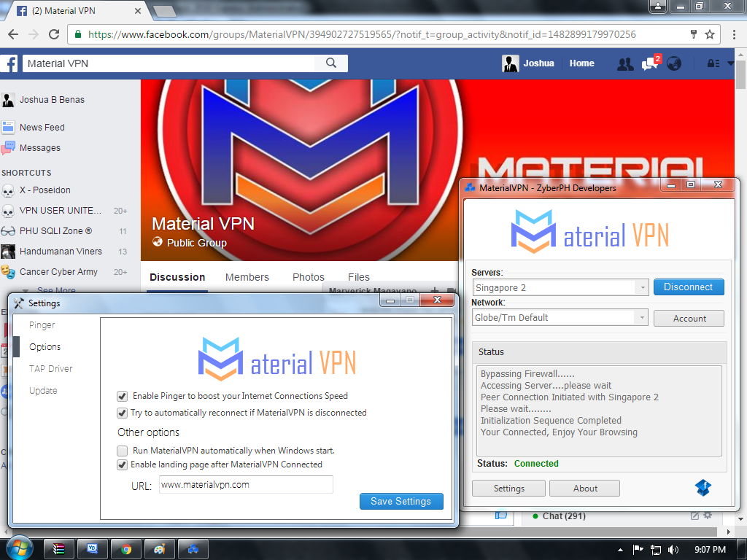Open Privacy Shortcuts lock icon
This screenshot has width=747, height=560.
point(713,63)
